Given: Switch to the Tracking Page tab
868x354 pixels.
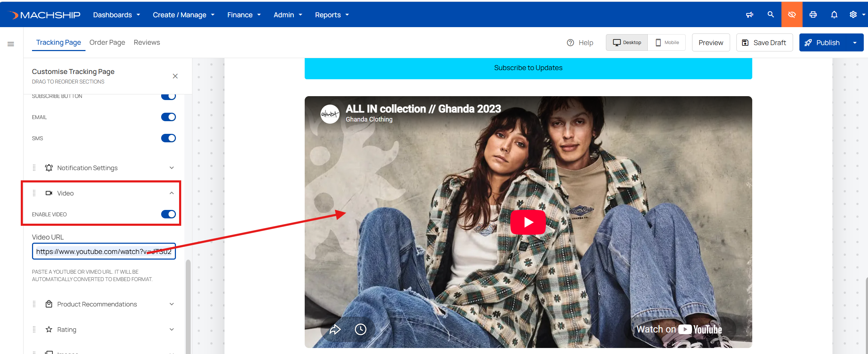Looking at the screenshot, I should [x=58, y=43].
